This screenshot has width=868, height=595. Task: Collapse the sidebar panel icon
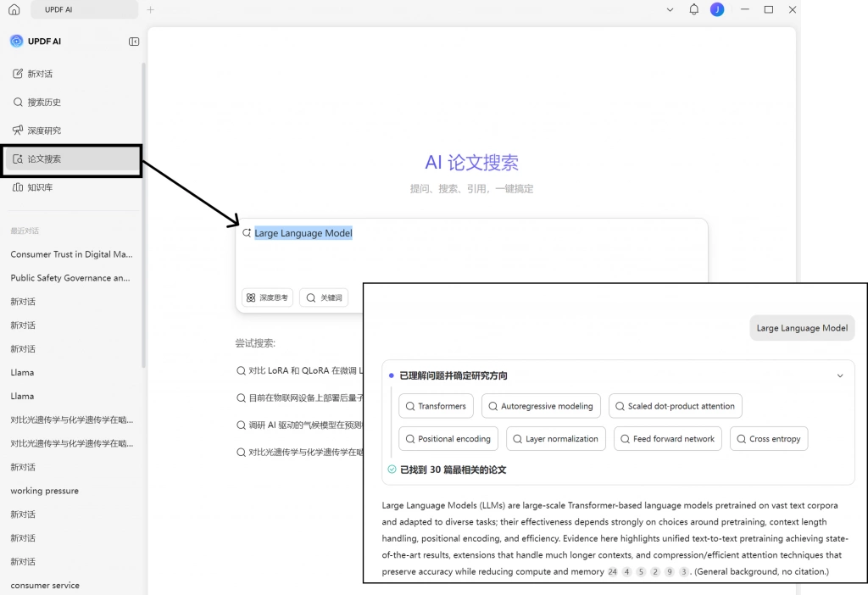click(x=134, y=42)
